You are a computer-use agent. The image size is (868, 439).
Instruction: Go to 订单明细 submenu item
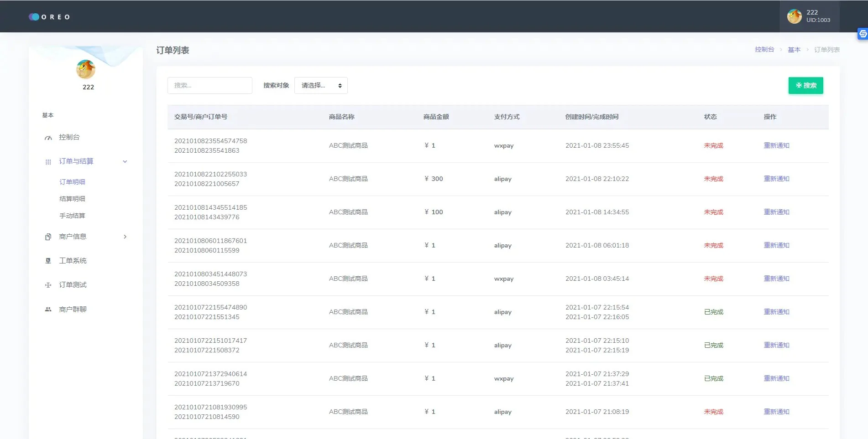(x=72, y=182)
